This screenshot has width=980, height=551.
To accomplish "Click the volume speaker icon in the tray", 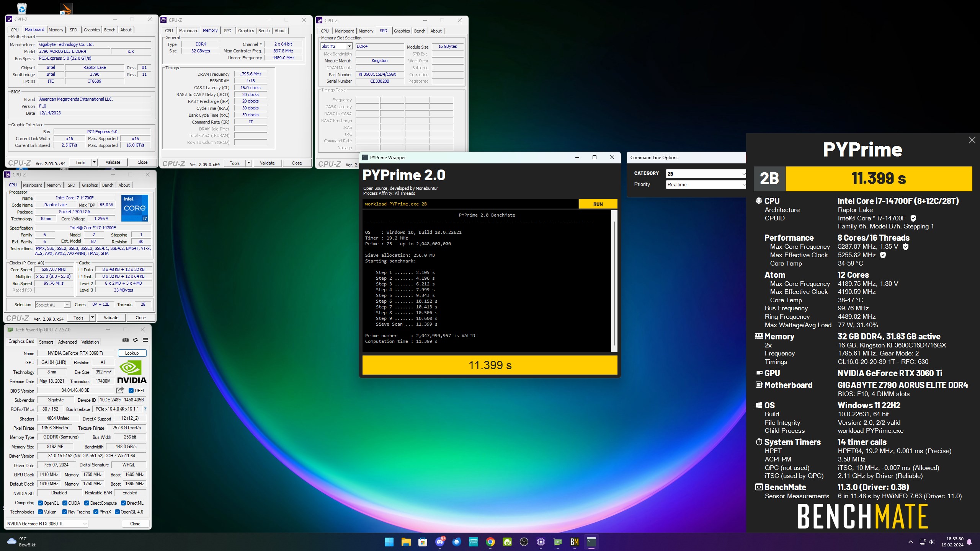I will (931, 542).
